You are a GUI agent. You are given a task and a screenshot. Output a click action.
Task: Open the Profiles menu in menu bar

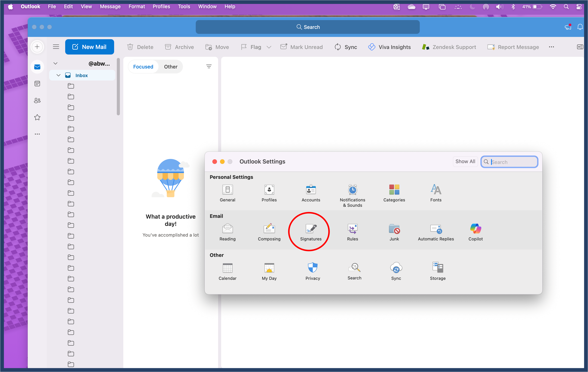[x=161, y=7]
